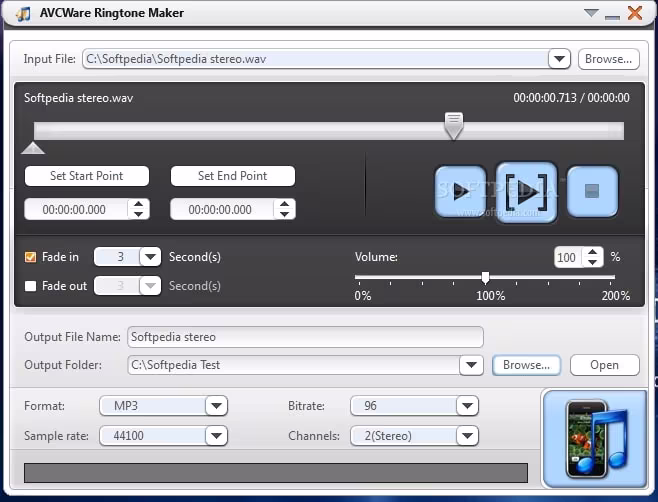The image size is (658, 502).
Task: Click the volume percentage value field
Action: [x=568, y=257]
